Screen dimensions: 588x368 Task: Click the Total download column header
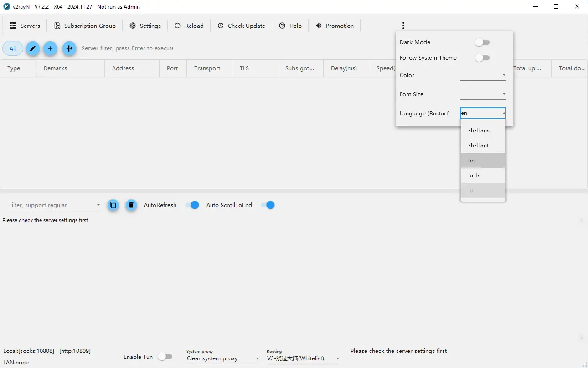(x=570, y=68)
